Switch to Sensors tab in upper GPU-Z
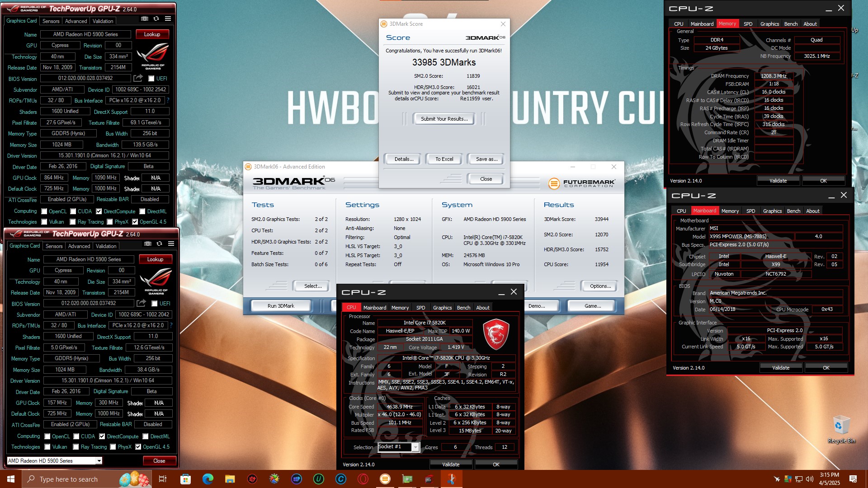 pyautogui.click(x=51, y=21)
